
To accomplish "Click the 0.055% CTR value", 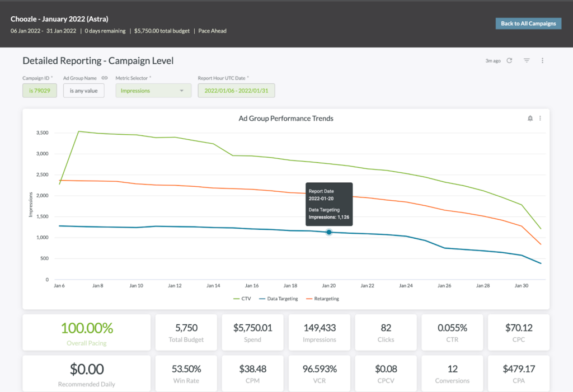I will pos(452,328).
